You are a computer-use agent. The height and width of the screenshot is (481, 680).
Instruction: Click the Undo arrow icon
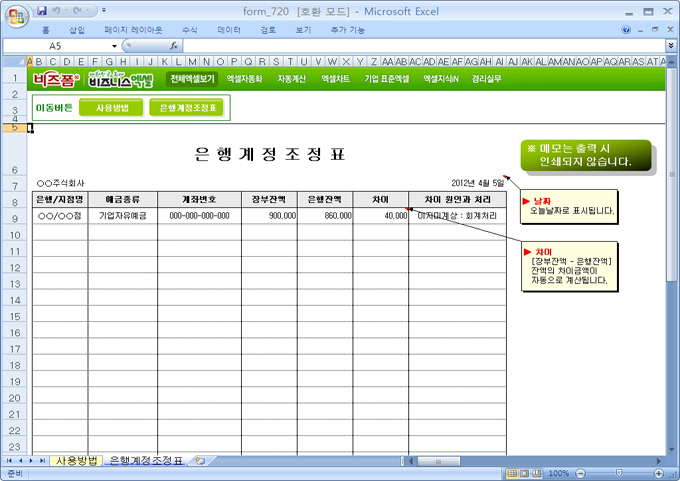click(x=59, y=11)
